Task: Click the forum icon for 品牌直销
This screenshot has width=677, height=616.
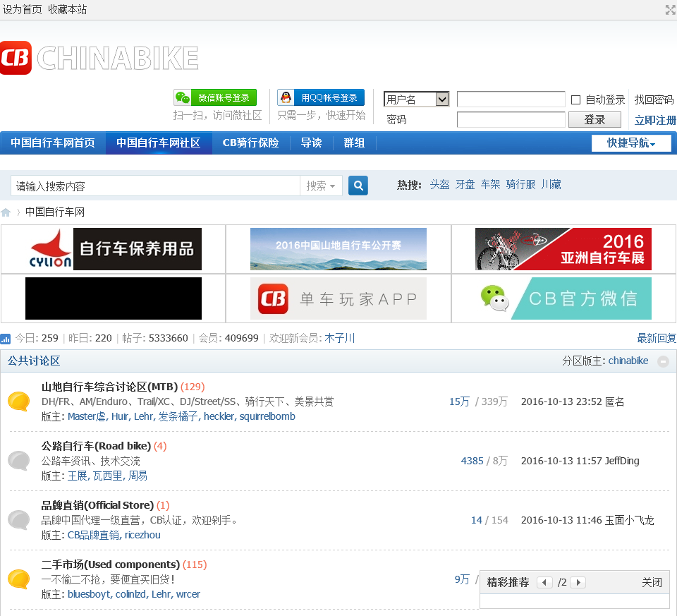Action: [x=18, y=519]
